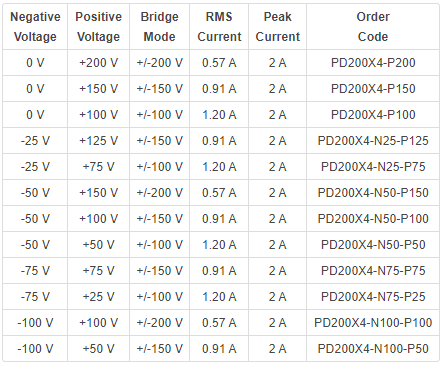Screen dimensions: 447x371
Task: Click the RMS Current header cell
Action: 219,27
